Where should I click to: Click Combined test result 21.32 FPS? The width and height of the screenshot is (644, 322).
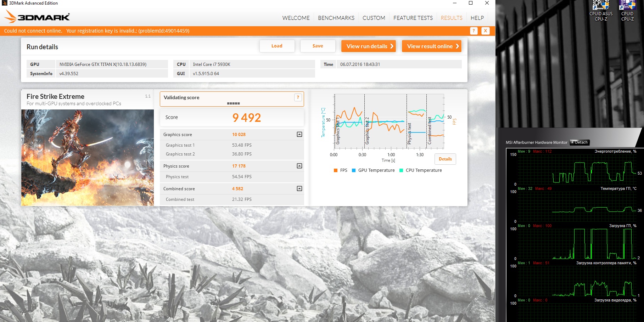tap(242, 199)
